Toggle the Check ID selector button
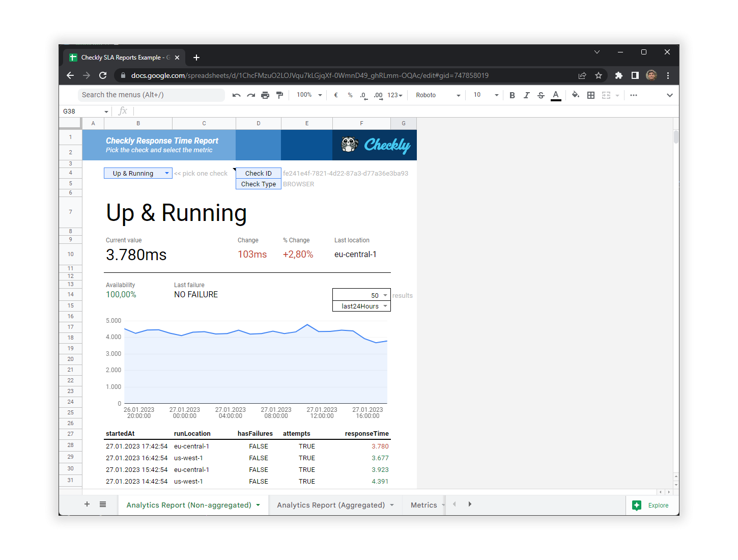 pyautogui.click(x=258, y=173)
